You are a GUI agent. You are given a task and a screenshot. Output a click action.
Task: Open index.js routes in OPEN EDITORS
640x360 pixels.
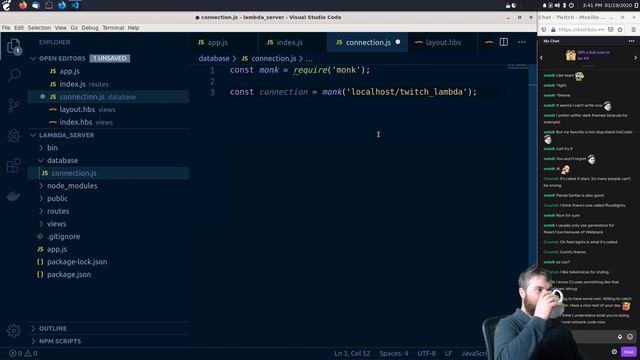108,84
